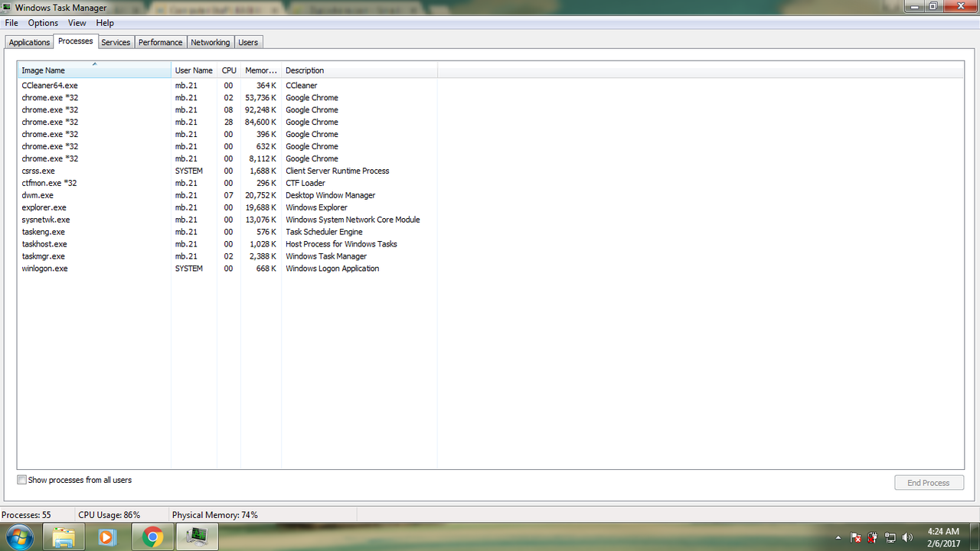Click the 20,752 K memory value
Image resolution: width=980 pixels, height=551 pixels.
[261, 196]
